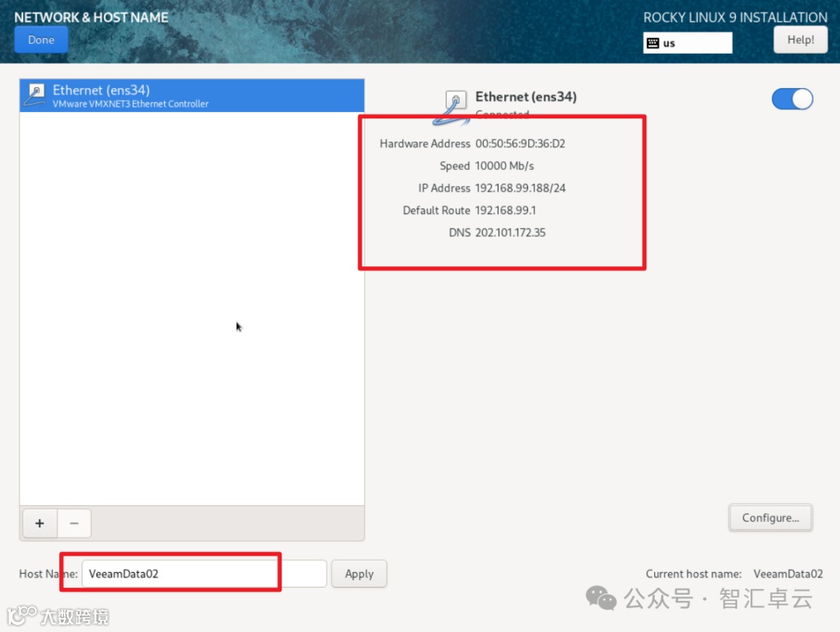The height and width of the screenshot is (632, 840).
Task: Click the Ethernet icon in details panel
Action: [453, 107]
